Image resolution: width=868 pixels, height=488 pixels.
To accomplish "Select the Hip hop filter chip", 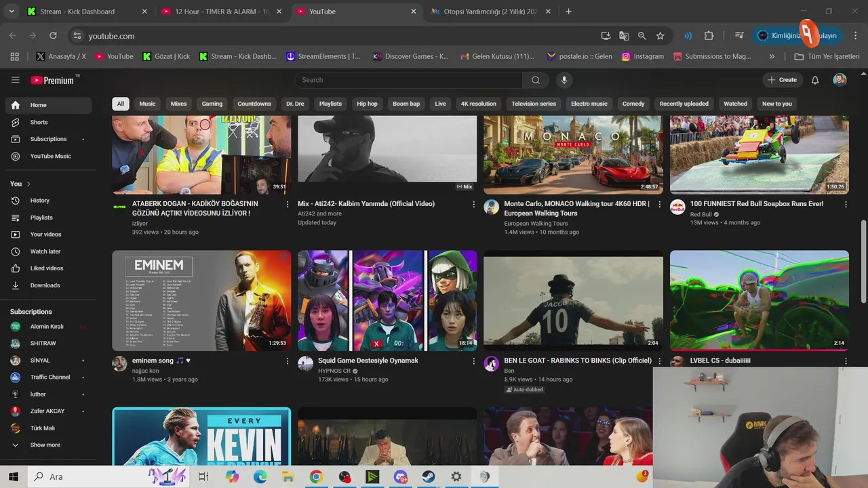I will pos(367,104).
